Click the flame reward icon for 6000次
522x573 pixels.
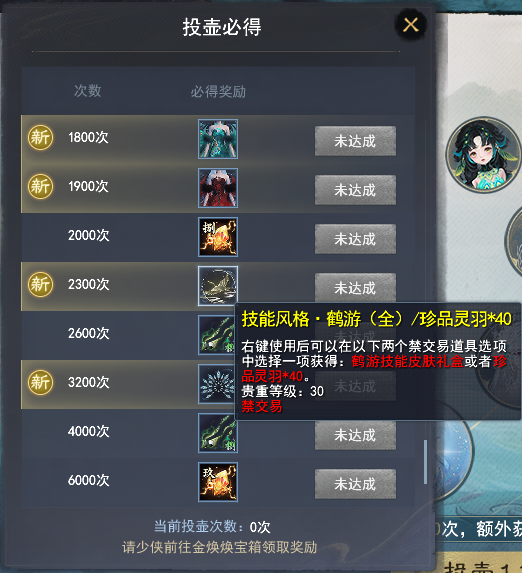point(218,482)
